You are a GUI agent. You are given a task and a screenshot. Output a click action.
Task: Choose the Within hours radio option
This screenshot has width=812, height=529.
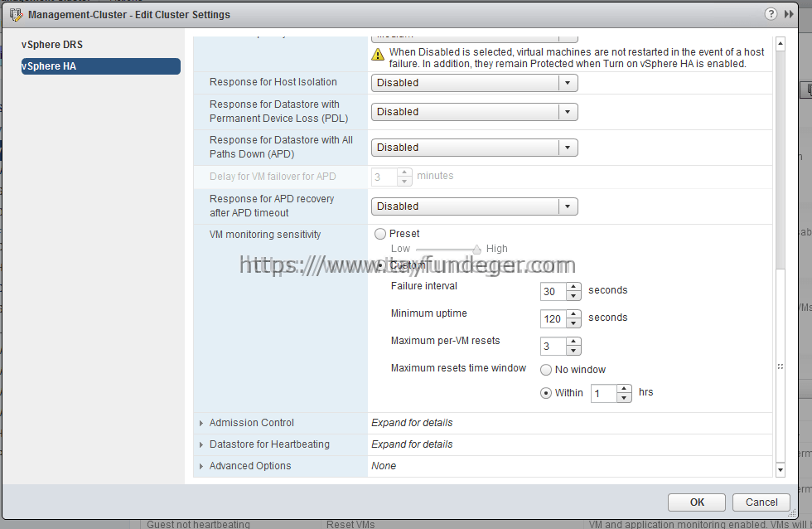(546, 393)
